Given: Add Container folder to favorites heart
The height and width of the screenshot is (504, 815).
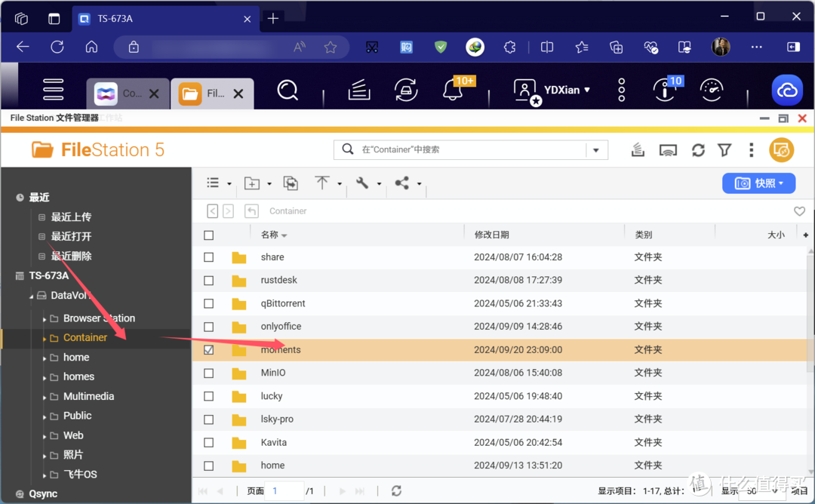Looking at the screenshot, I should [799, 211].
